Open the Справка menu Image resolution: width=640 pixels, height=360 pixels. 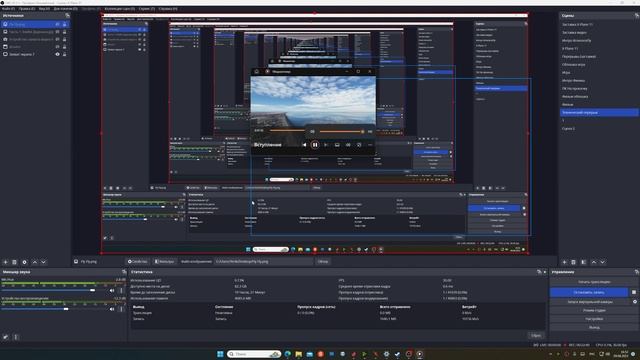(x=168, y=9)
